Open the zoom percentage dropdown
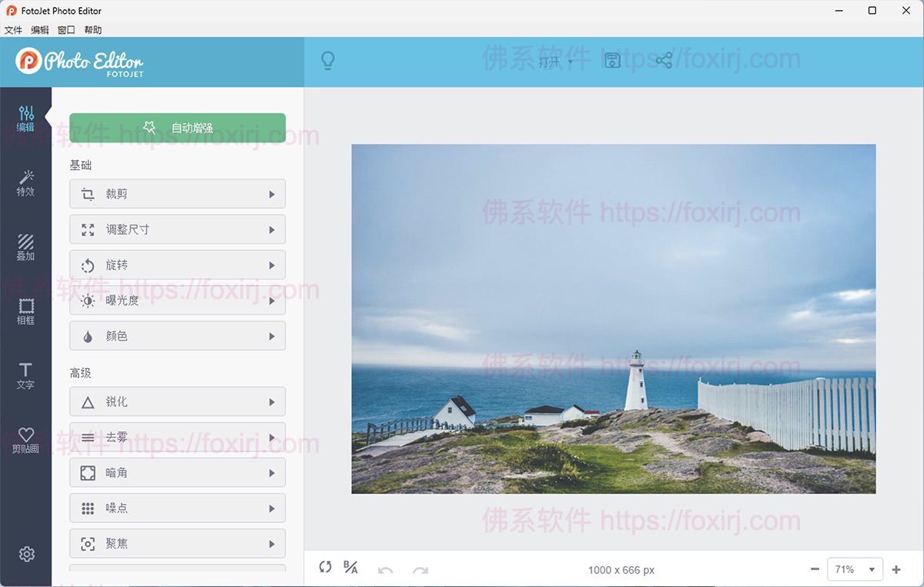Screen dimensions: 924x587 pyautogui.click(x=855, y=569)
